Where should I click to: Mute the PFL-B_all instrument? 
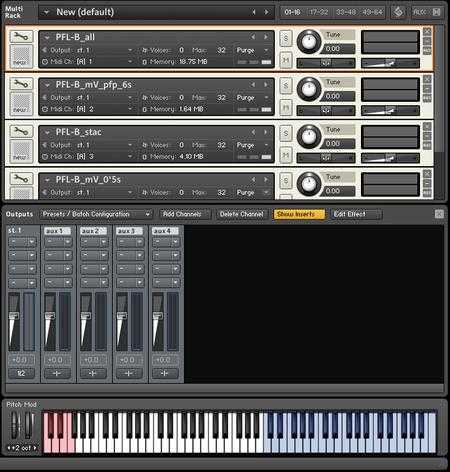pos(286,60)
